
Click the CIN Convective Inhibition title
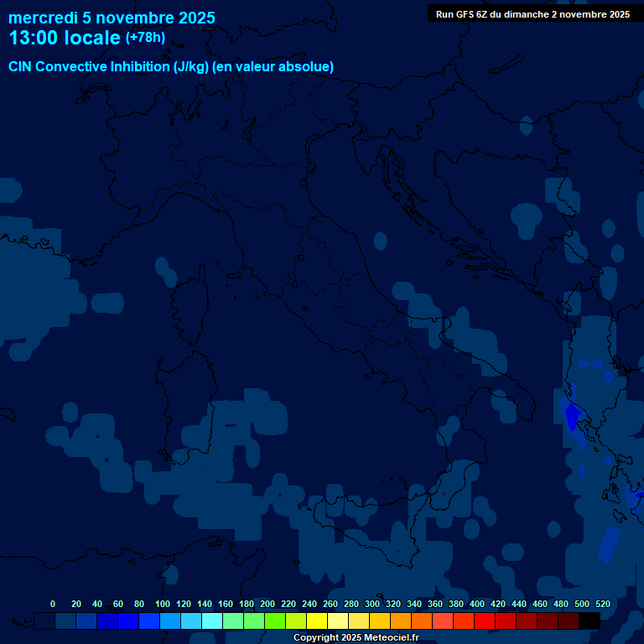point(171,66)
